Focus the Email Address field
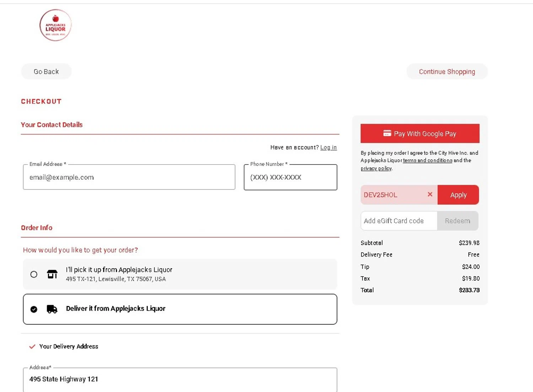 pos(129,177)
